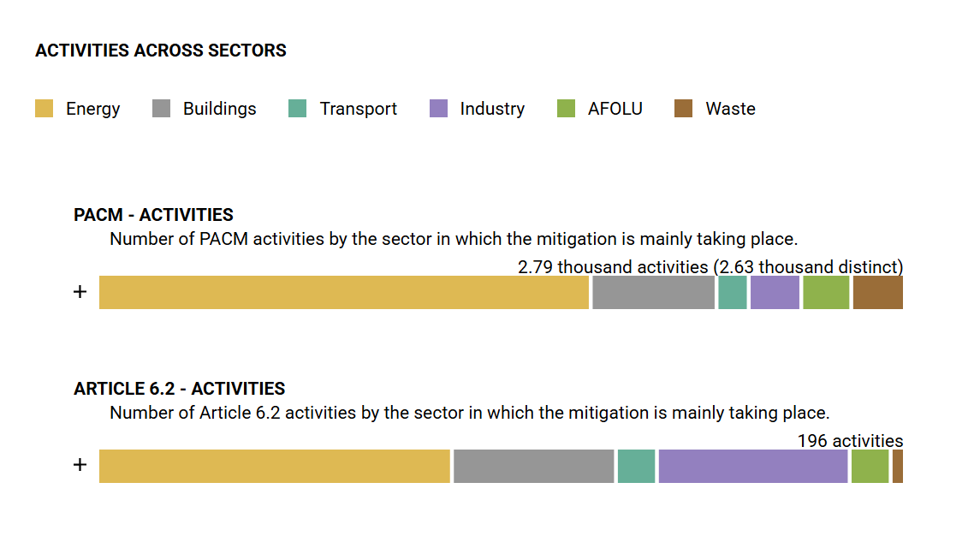
Task: Select the Waste segment in PACM bar
Action: coord(877,292)
